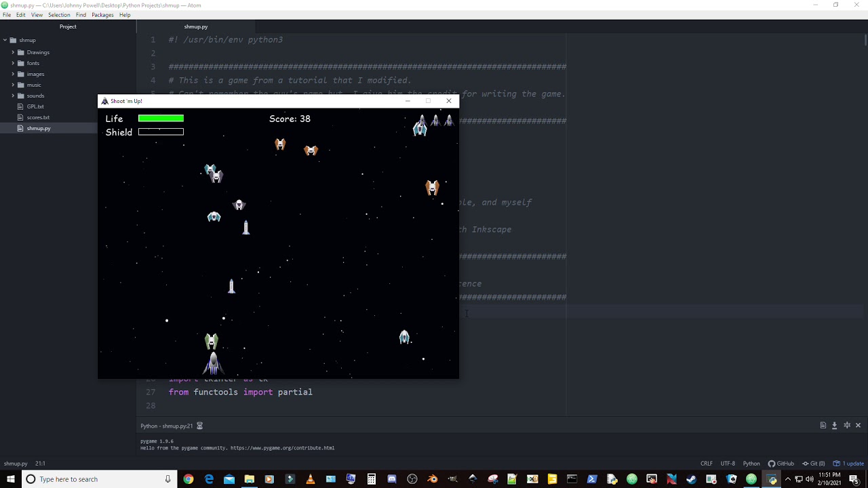The width and height of the screenshot is (868, 488).
Task: Open Mail app from the taskbar
Action: pos(229,479)
